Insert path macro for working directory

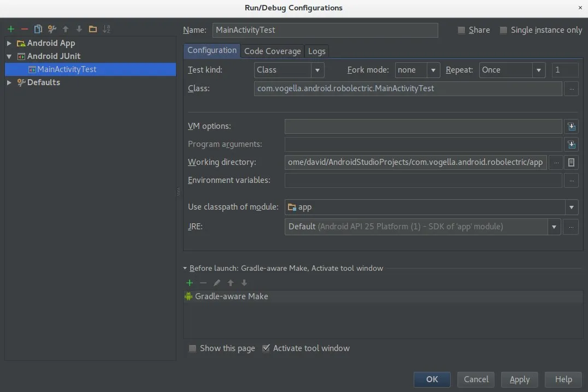[x=571, y=162]
